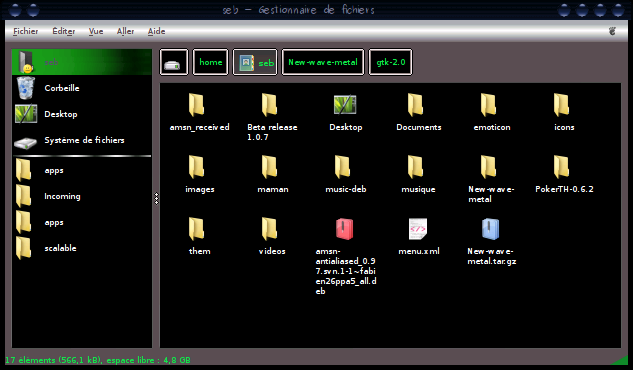This screenshot has width=633, height=370.
Task: Click the scalable folder icon in sidebar
Action: [23, 248]
